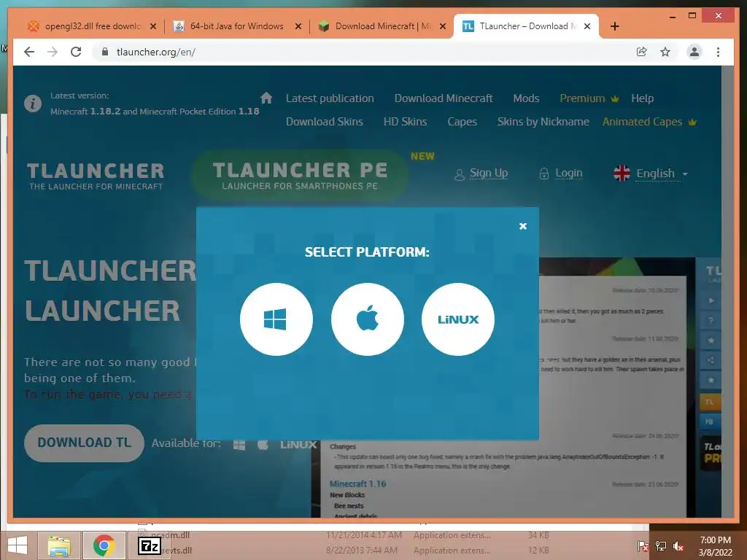Click small Windows icon beside Available for
747x560 pixels.
[x=239, y=444]
